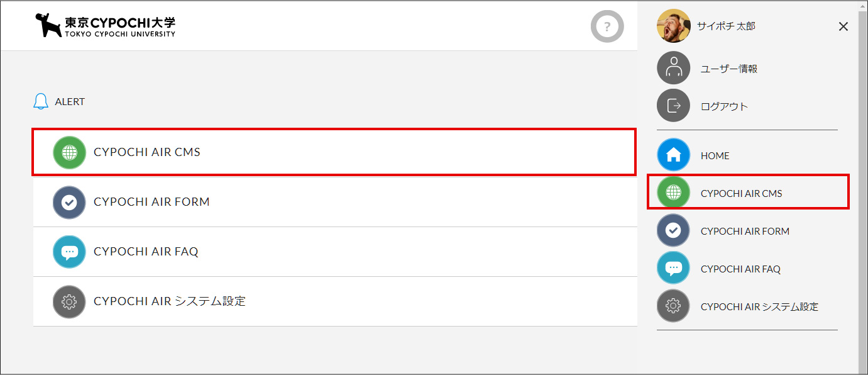868x375 pixels.
Task: Open CYPOCHI AIR FAQ from main list
Action: click(335, 252)
